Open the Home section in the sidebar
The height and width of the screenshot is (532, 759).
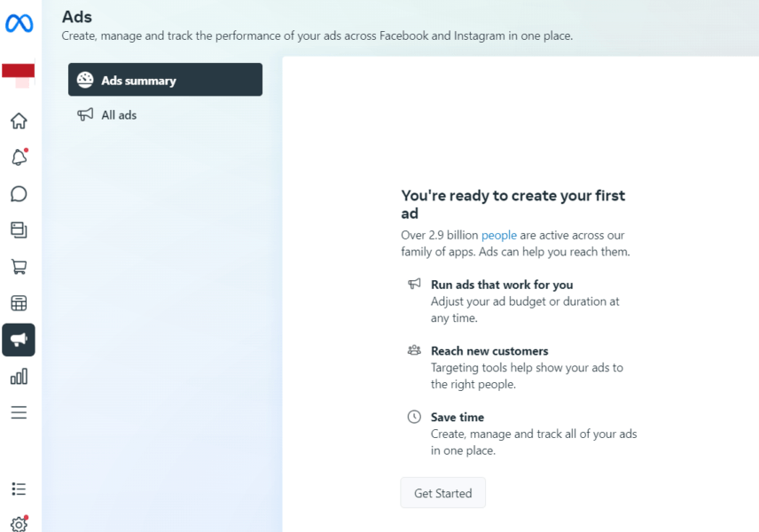[x=19, y=121]
